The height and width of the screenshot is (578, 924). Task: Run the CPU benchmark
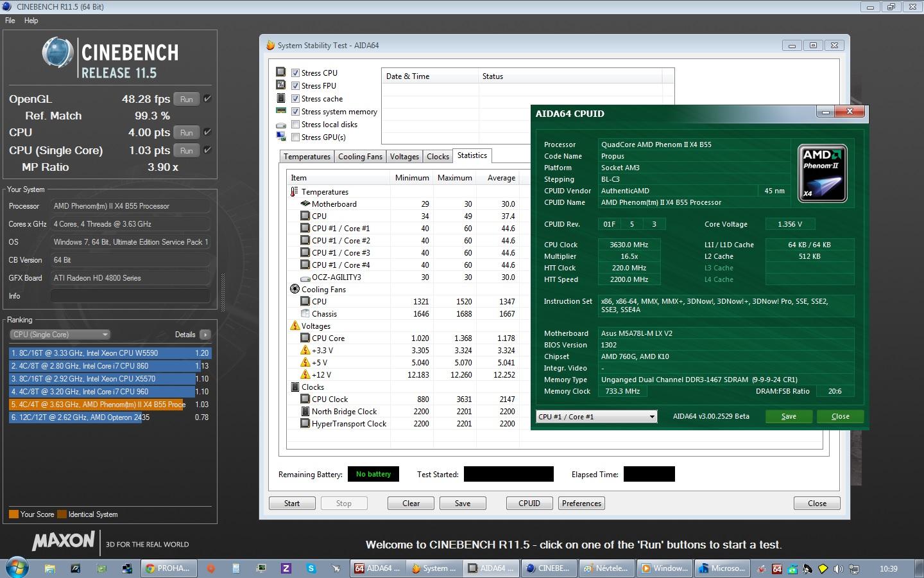[187, 132]
